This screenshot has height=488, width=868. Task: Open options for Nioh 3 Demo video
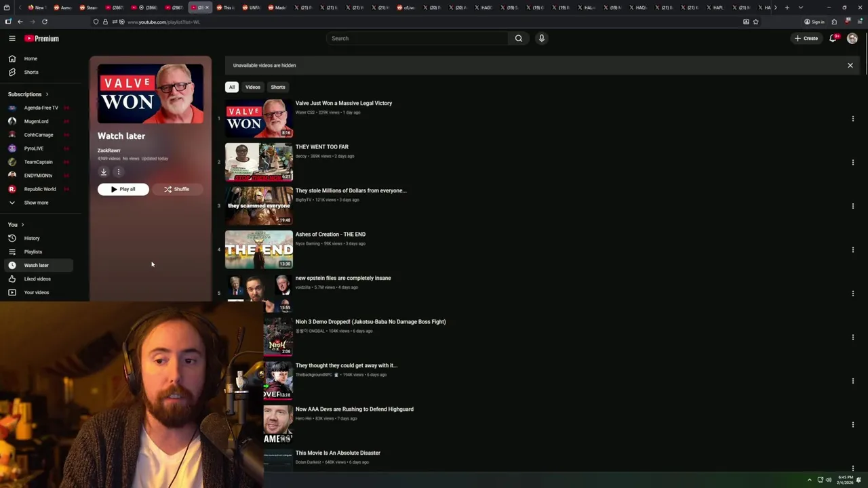coord(853,338)
